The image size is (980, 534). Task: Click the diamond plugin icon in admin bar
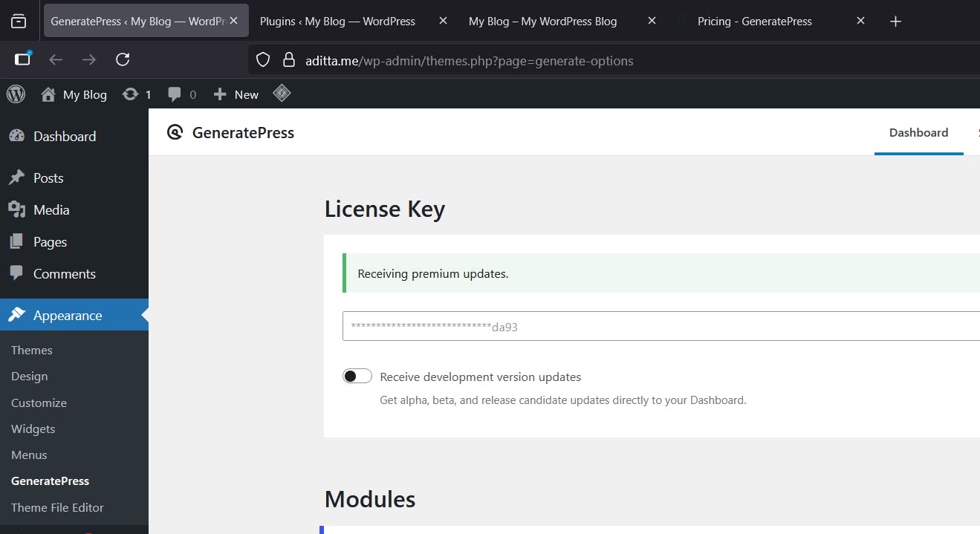click(282, 94)
